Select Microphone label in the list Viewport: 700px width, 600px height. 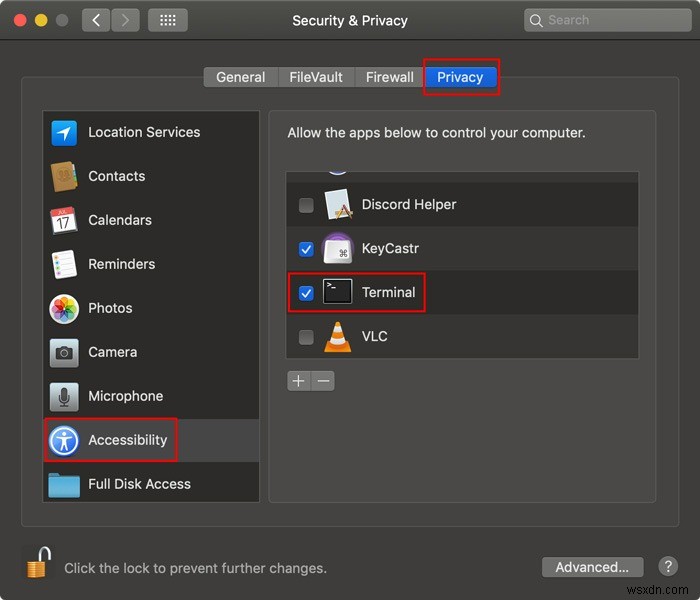(126, 396)
